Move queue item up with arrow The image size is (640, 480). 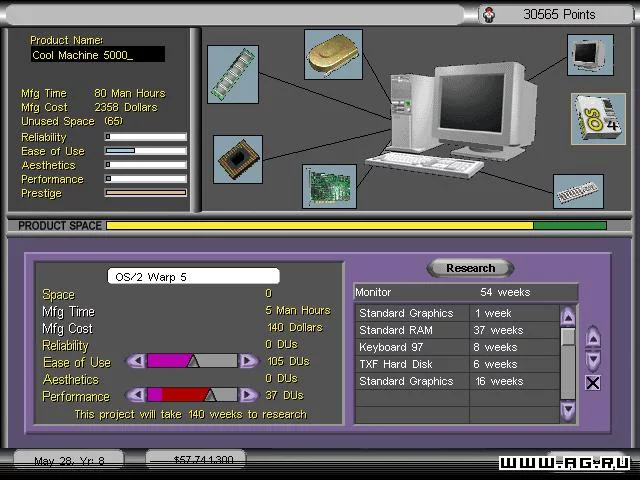(593, 338)
